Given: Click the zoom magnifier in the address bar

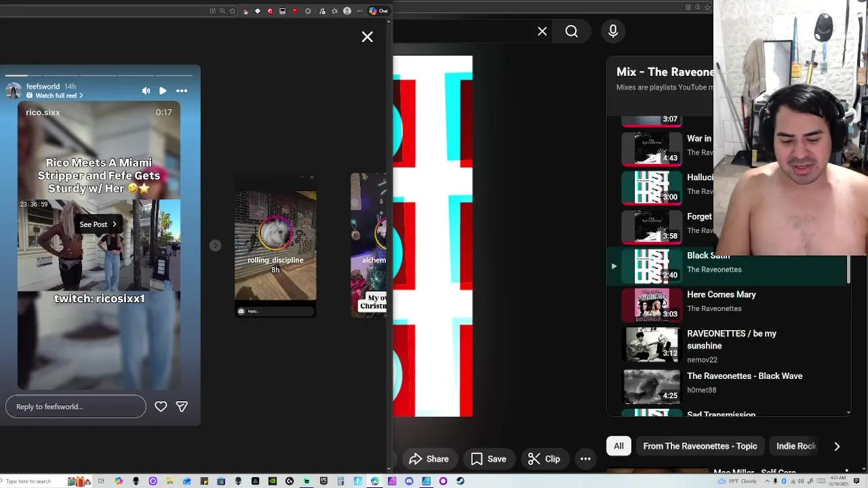Looking at the screenshot, I should 222,11.
